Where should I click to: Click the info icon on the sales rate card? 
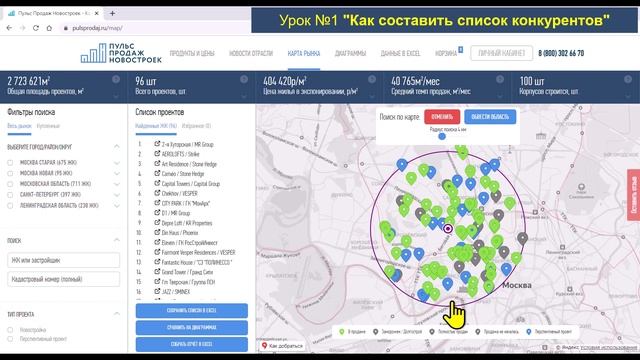point(500,79)
